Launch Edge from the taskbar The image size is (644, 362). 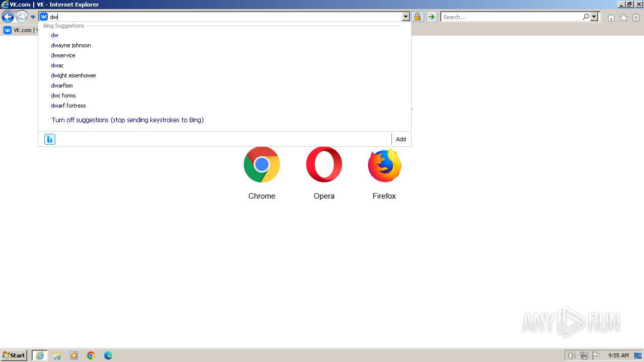click(108, 355)
